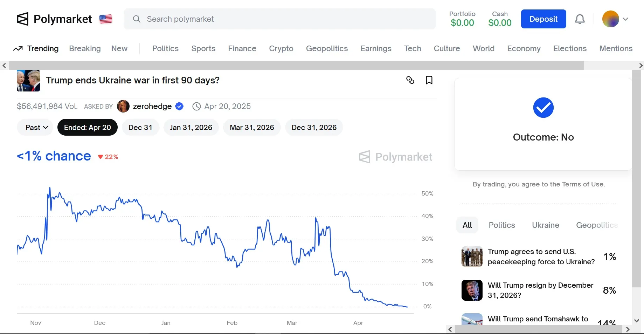The image size is (644, 334).
Task: Select the Geopolitics nav item
Action: click(326, 48)
